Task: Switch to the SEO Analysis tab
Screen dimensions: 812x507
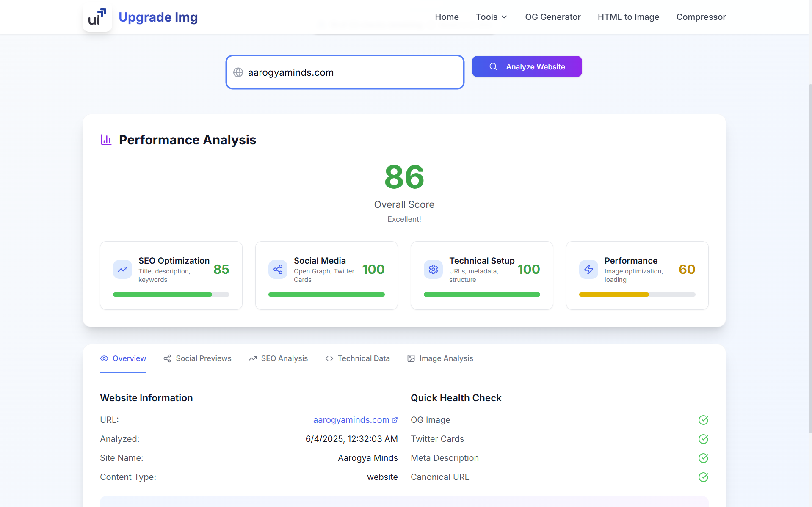Action: click(x=278, y=358)
